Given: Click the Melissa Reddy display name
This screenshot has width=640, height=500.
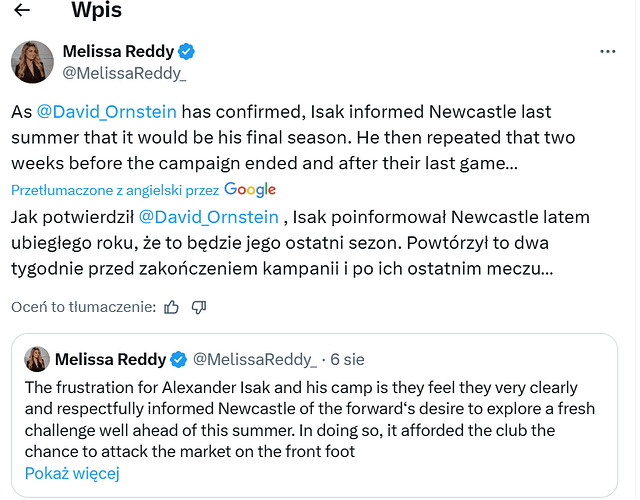Looking at the screenshot, I should pyautogui.click(x=118, y=51).
